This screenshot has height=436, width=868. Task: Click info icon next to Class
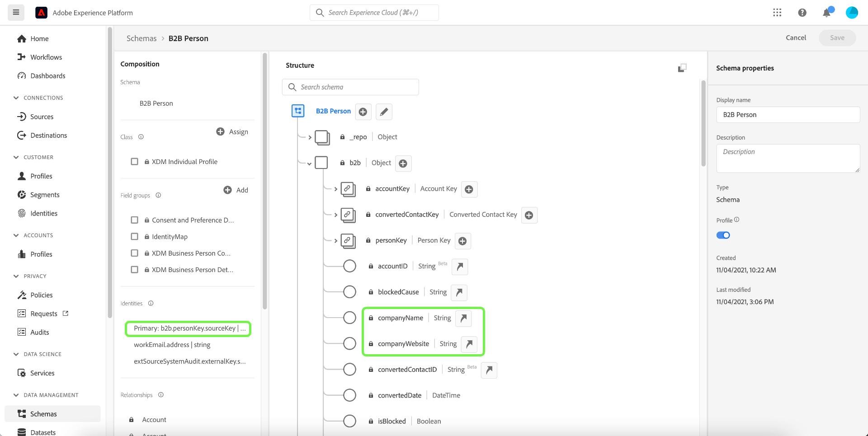(141, 137)
